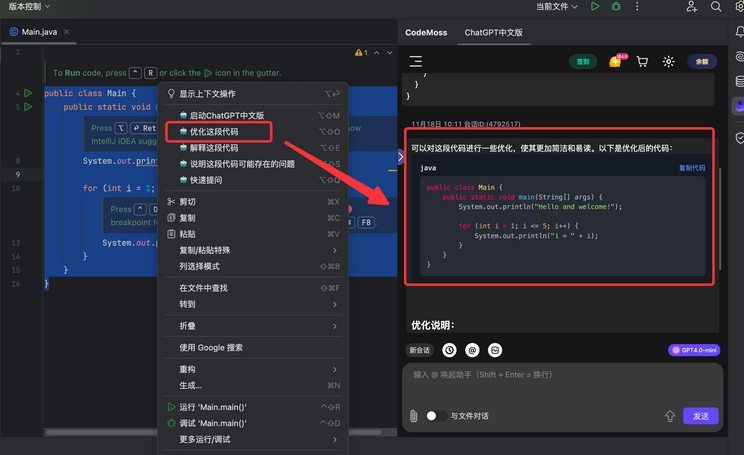
Task: Click the 发送 send button
Action: [700, 416]
